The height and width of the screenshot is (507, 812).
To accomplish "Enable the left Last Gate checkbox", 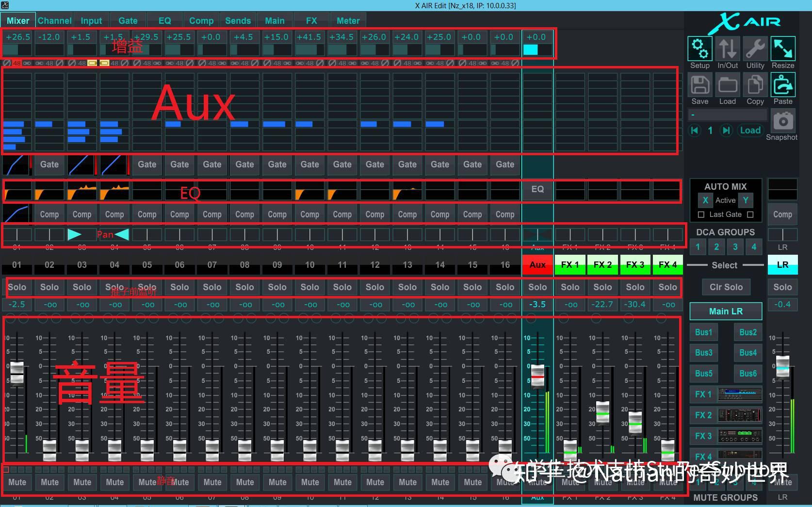I will tap(701, 214).
